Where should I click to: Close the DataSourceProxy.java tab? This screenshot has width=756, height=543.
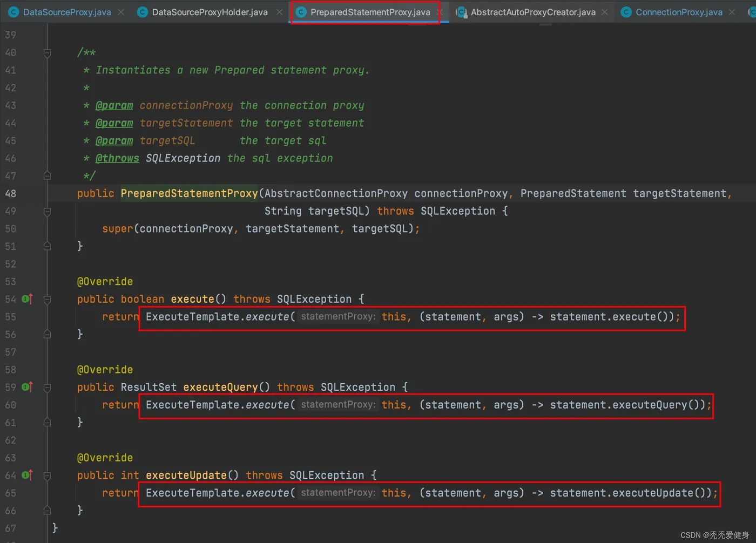coord(121,12)
